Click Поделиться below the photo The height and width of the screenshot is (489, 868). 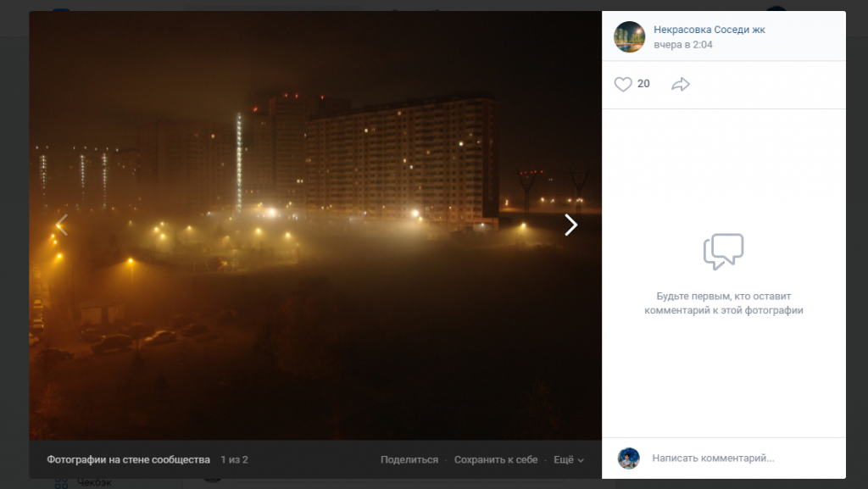point(409,459)
